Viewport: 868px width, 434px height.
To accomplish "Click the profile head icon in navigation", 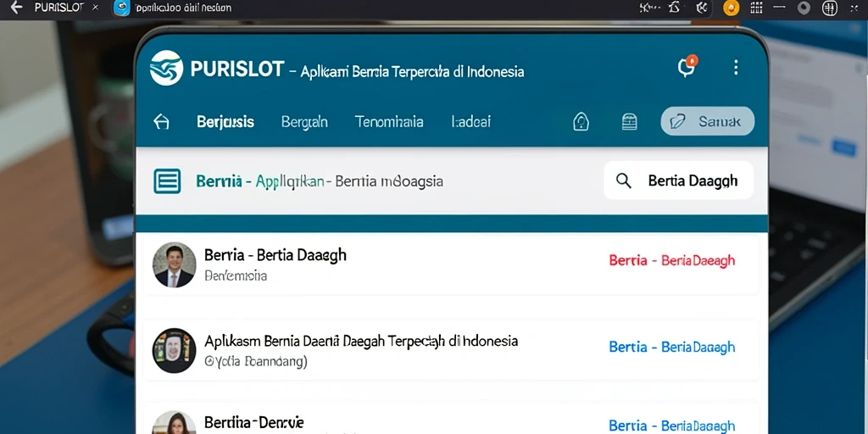I will coord(580,122).
